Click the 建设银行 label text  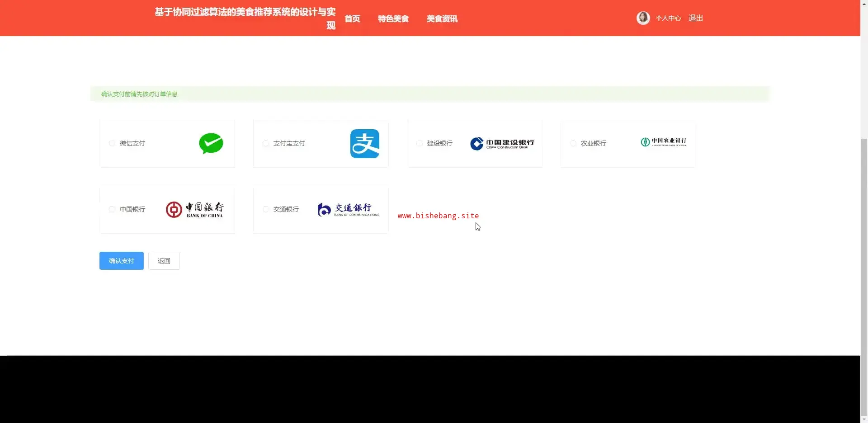point(440,143)
